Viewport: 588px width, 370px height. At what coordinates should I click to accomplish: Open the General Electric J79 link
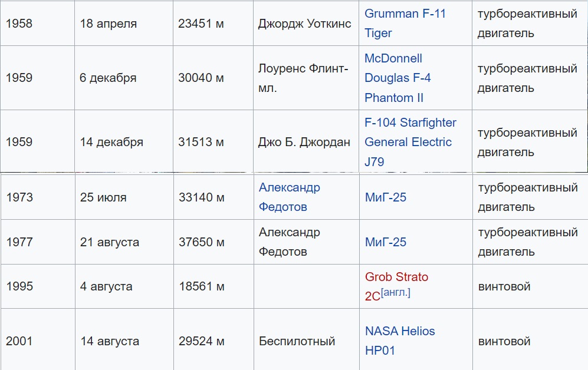click(408, 151)
